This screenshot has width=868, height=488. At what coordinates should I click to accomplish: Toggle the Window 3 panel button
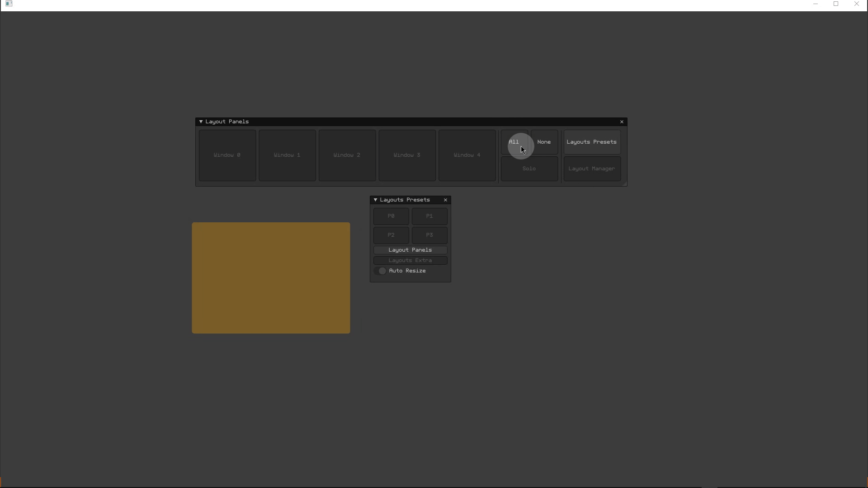[407, 155]
